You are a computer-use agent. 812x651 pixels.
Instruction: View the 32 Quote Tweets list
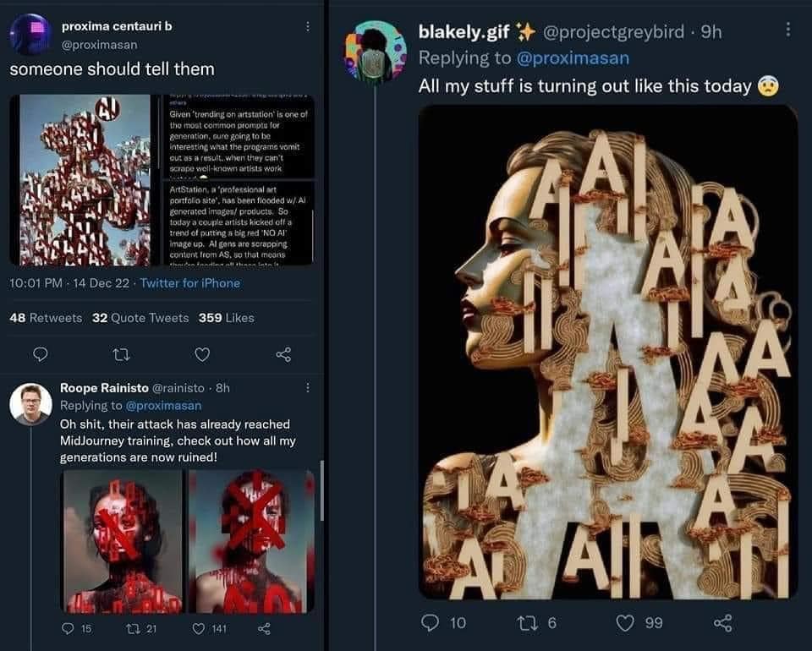(x=140, y=318)
